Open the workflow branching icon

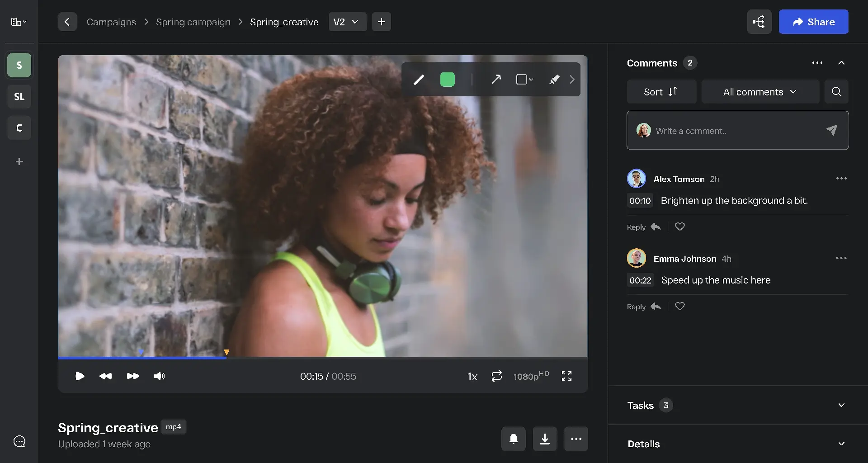tap(759, 22)
